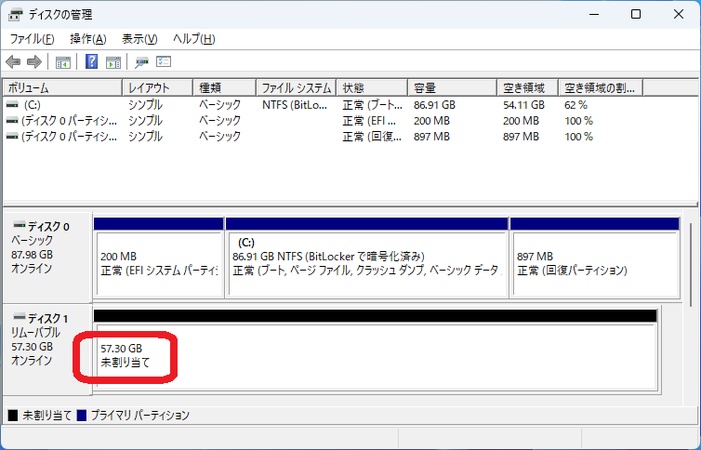
Task: Sort by the 空き領域の割... column header
Action: (601, 88)
